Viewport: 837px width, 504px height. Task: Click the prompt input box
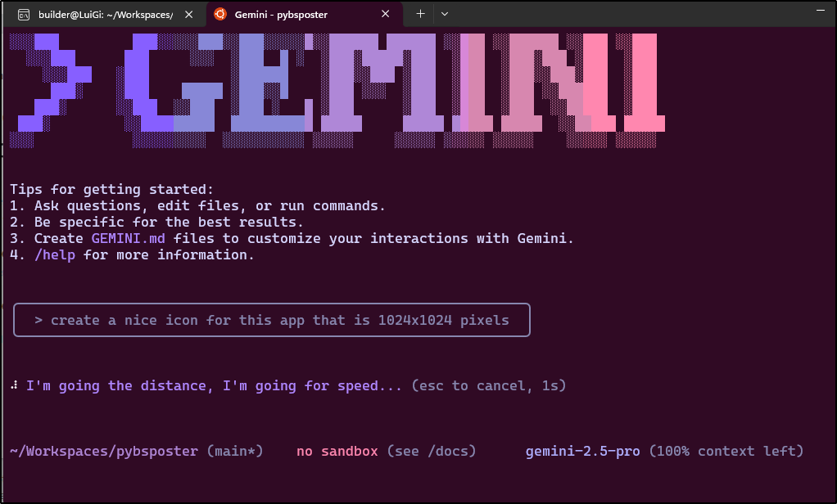click(x=272, y=320)
